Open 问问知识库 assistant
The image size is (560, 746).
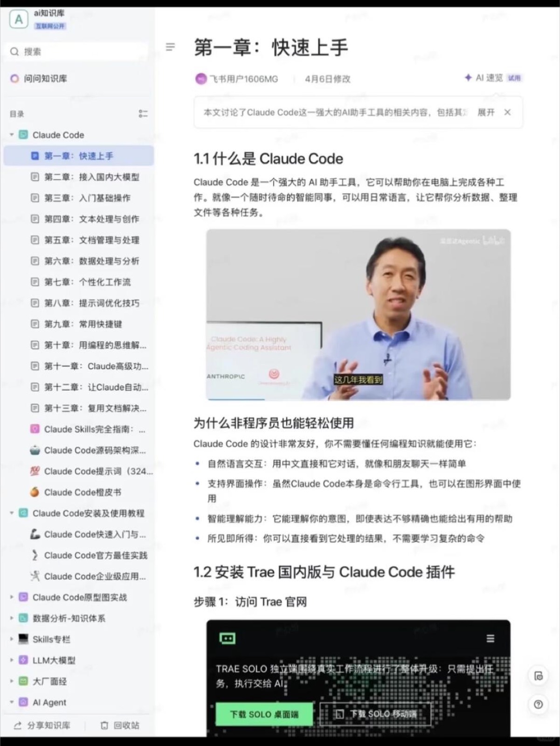coord(39,78)
